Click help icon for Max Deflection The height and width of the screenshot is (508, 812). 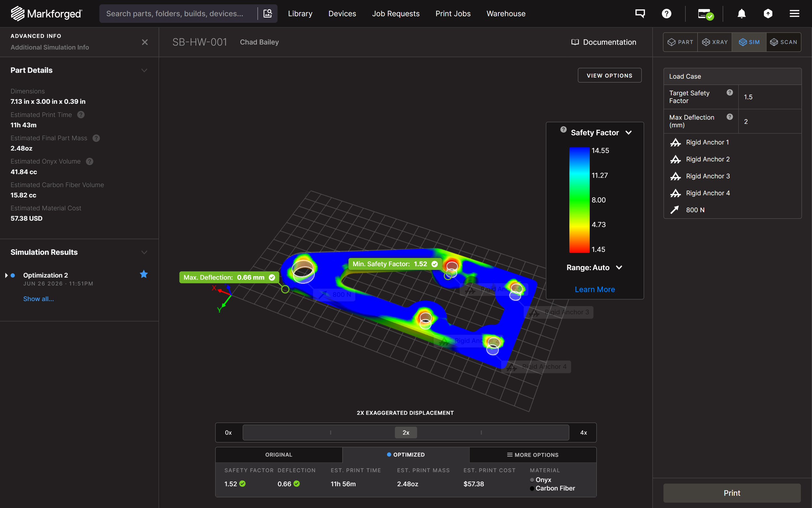click(x=730, y=117)
